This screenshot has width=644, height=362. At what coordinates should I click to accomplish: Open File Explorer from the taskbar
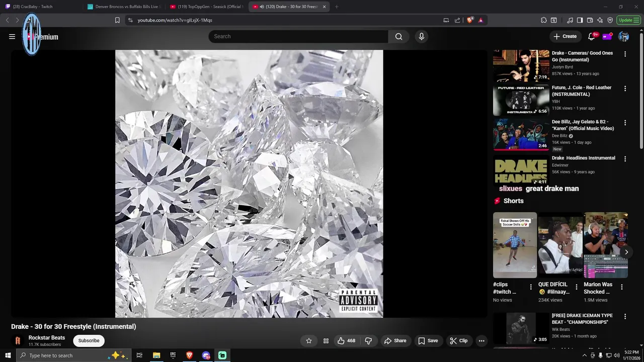156,355
